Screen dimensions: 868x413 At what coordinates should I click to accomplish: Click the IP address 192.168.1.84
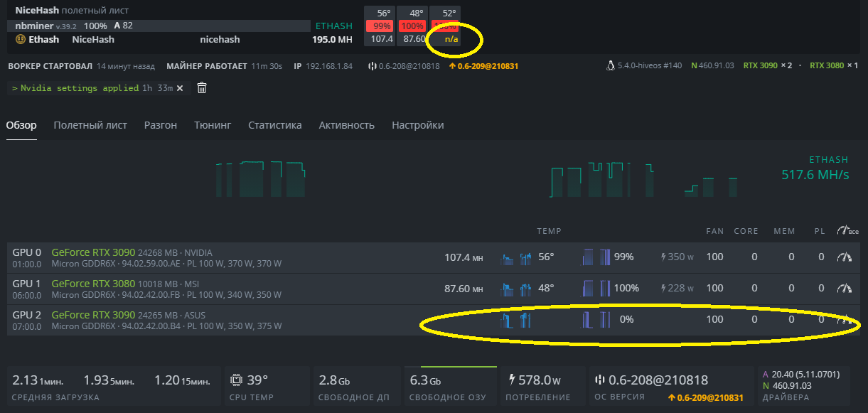[328, 66]
